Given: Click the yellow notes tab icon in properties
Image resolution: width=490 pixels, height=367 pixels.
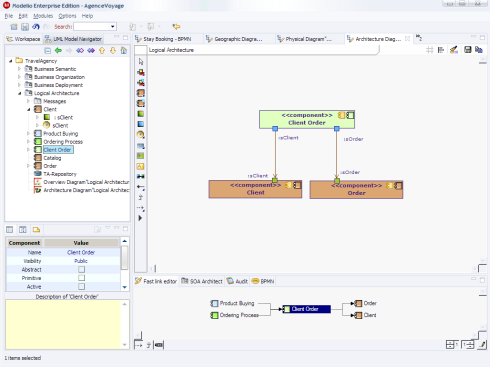Looking at the screenshot, I should (36, 230).
